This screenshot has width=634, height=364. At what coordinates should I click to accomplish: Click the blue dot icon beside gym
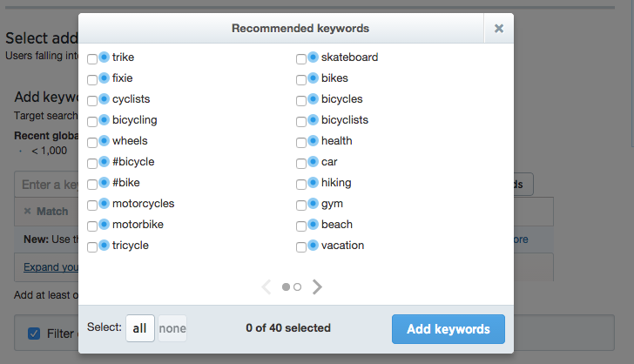[x=313, y=203]
